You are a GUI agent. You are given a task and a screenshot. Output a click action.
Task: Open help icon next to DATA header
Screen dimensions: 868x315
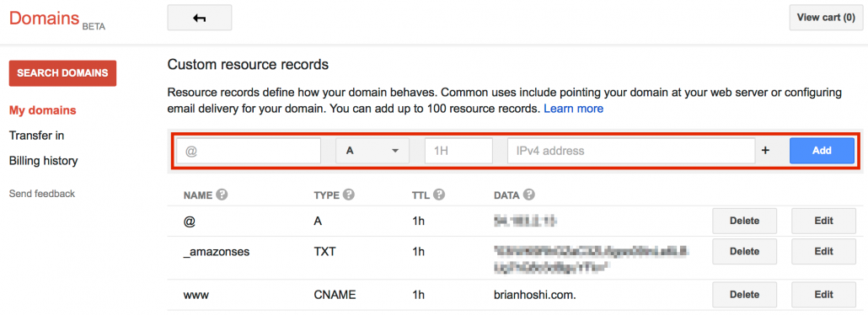click(x=528, y=195)
